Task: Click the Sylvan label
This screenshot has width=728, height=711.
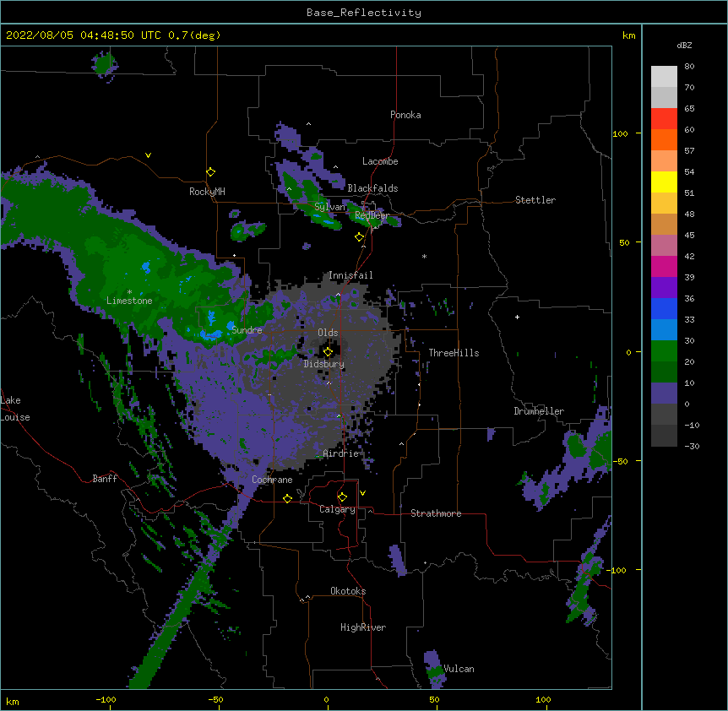Action: pyautogui.click(x=329, y=207)
